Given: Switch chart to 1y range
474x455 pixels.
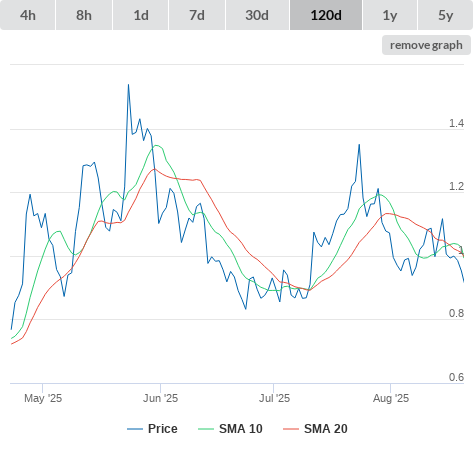Looking at the screenshot, I should pos(390,15).
